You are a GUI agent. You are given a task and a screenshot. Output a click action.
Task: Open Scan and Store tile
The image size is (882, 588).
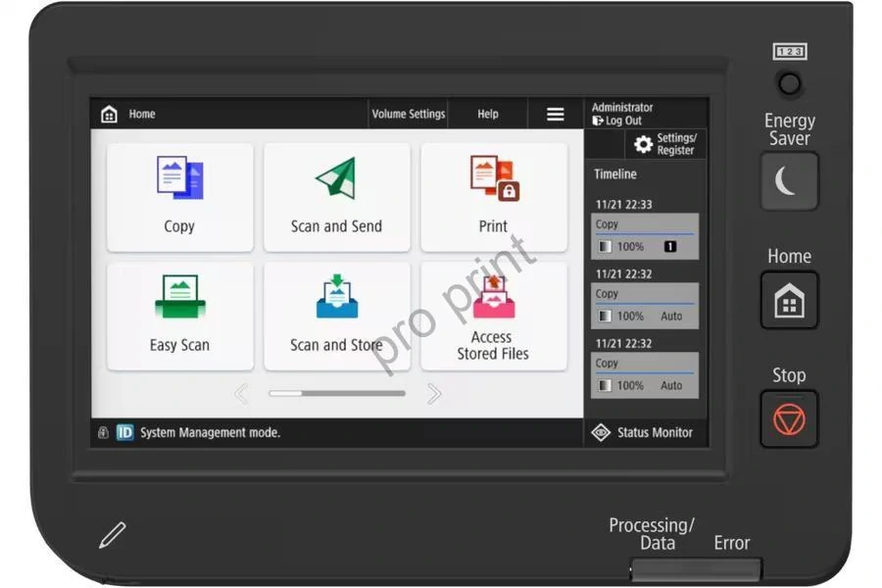(x=336, y=317)
